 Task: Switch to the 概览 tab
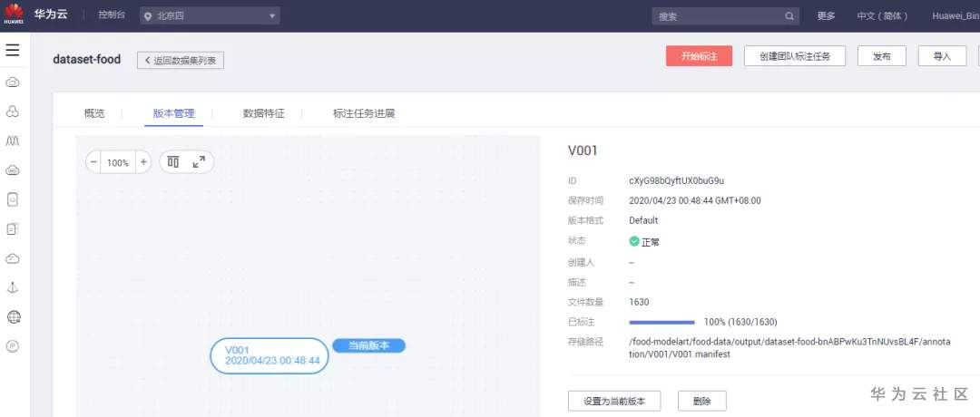(94, 113)
